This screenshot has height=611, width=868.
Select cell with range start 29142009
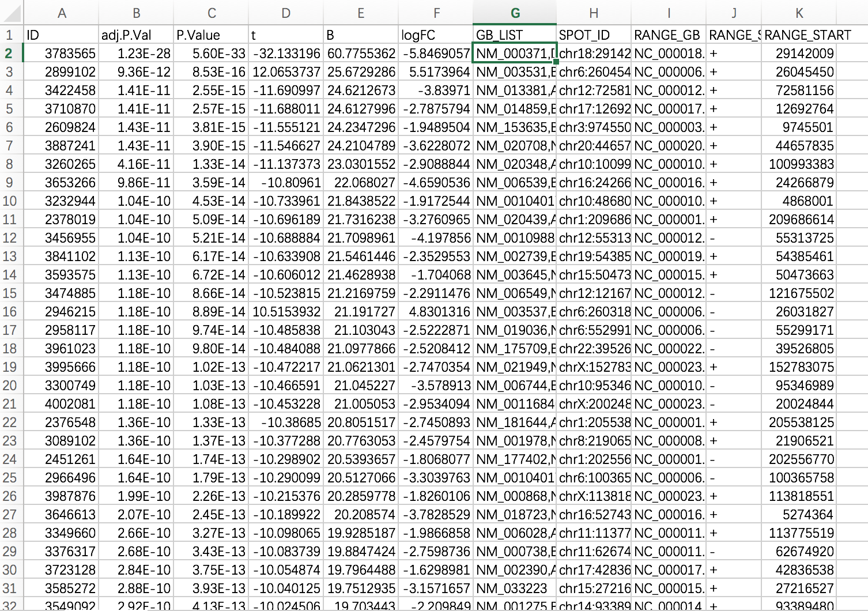[799, 53]
